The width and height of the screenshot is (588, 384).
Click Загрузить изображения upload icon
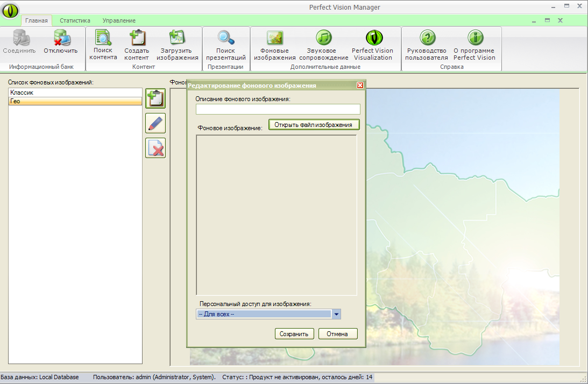click(177, 38)
